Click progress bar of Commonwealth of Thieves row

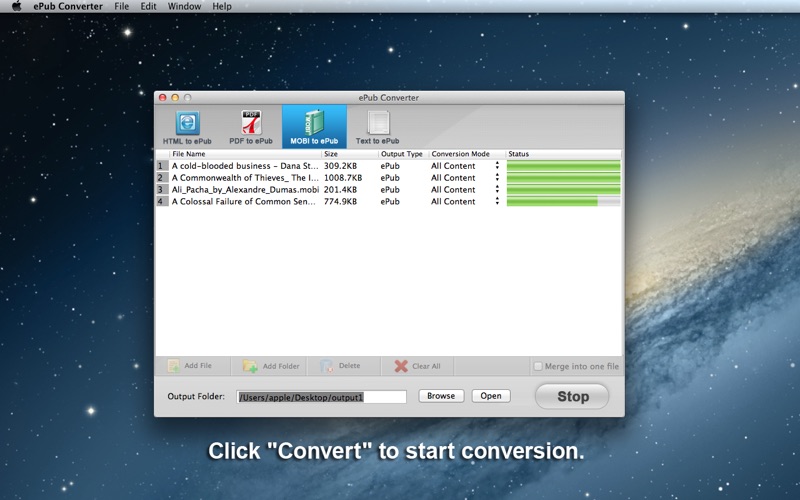pyautogui.click(x=563, y=178)
